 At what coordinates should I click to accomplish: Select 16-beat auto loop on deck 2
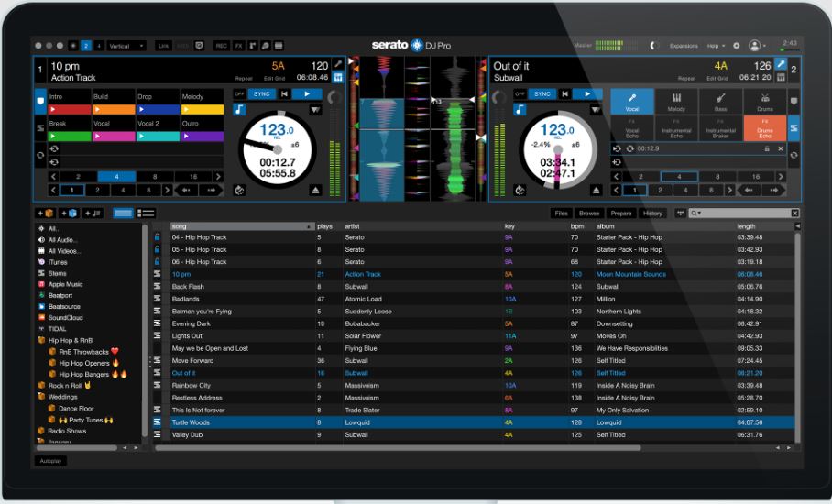click(756, 176)
